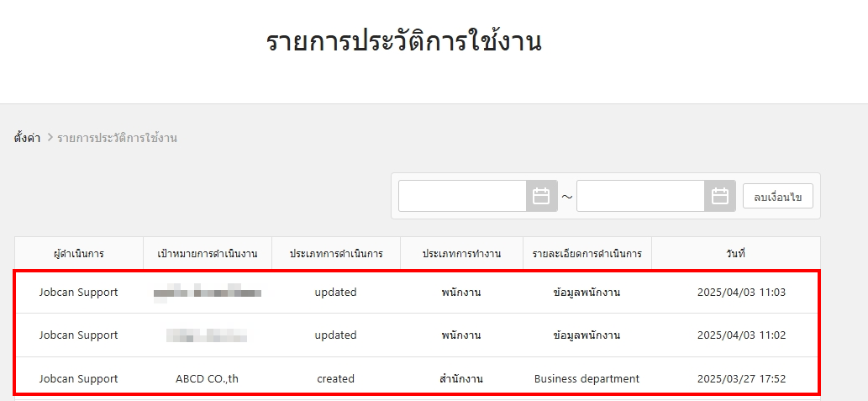
Task: Click the end date input field
Action: 640,196
